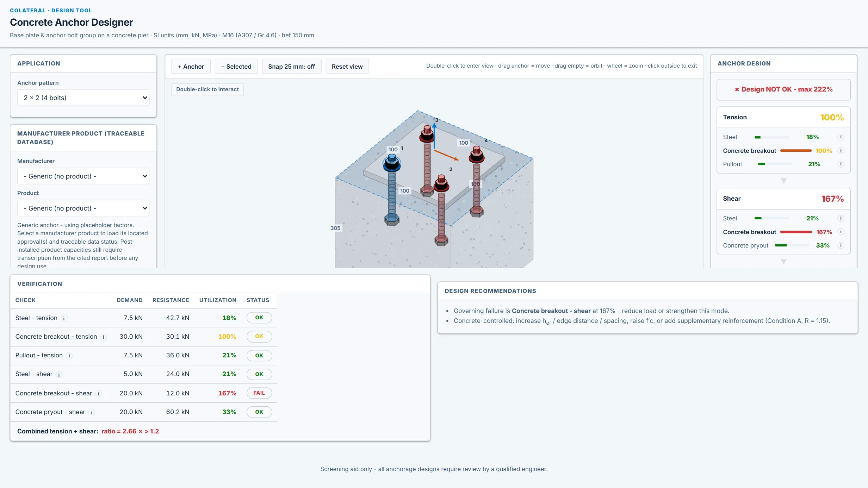
Task: Click 42.7 kN resistance value
Action: (178, 318)
